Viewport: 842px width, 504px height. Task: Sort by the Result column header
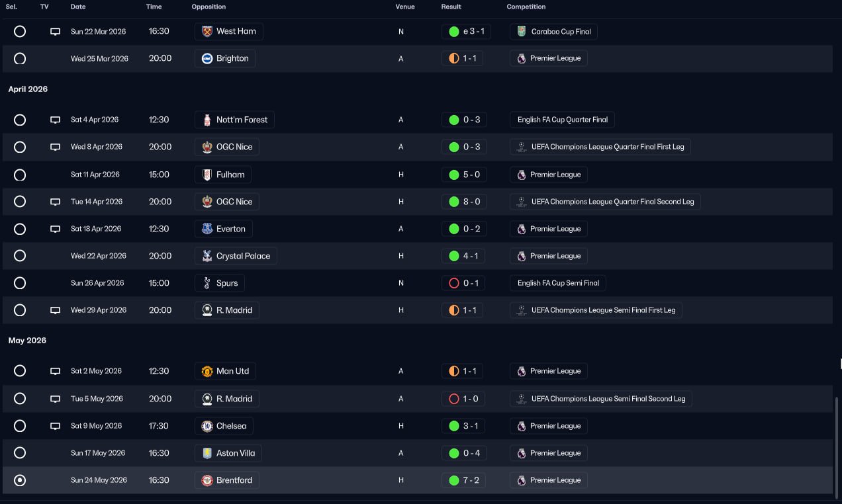click(x=451, y=7)
